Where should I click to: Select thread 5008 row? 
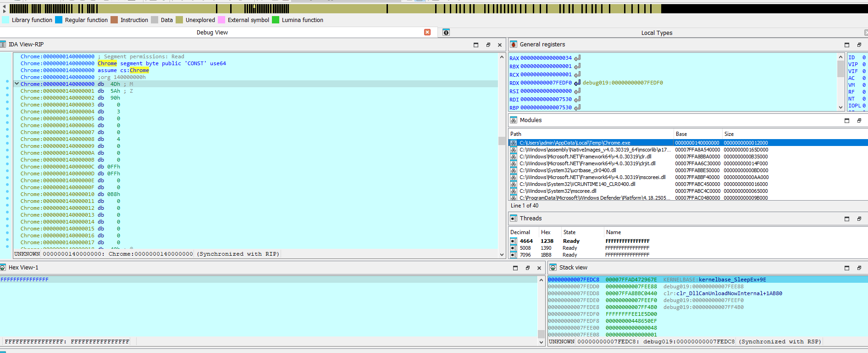688,248
